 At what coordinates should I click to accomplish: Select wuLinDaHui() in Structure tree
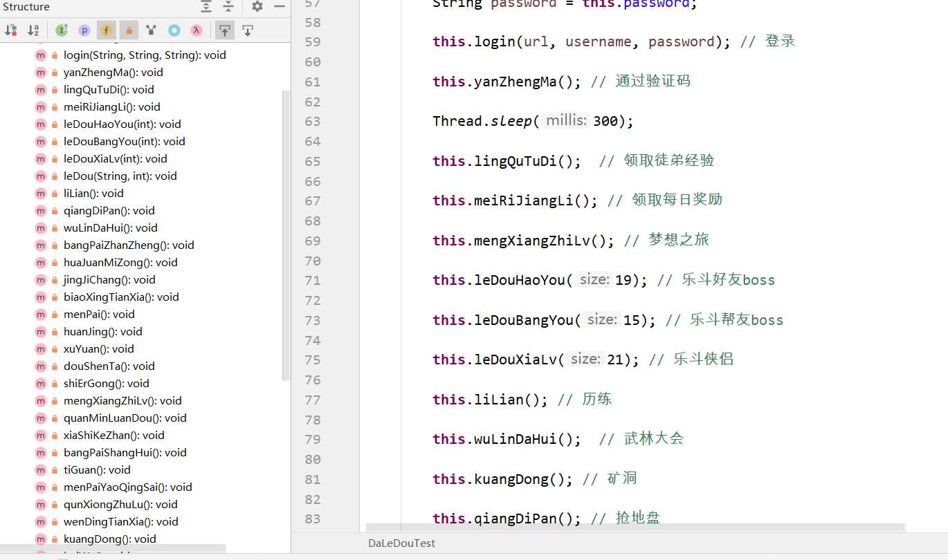(111, 227)
